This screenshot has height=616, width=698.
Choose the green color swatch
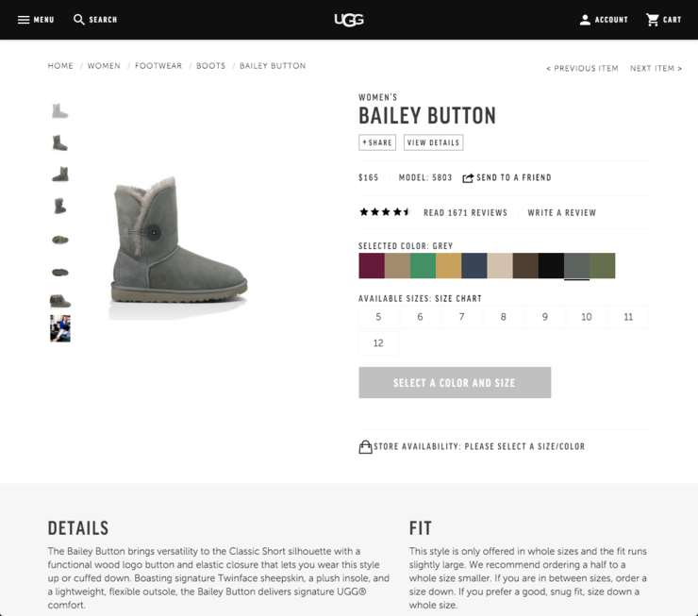pos(423,266)
